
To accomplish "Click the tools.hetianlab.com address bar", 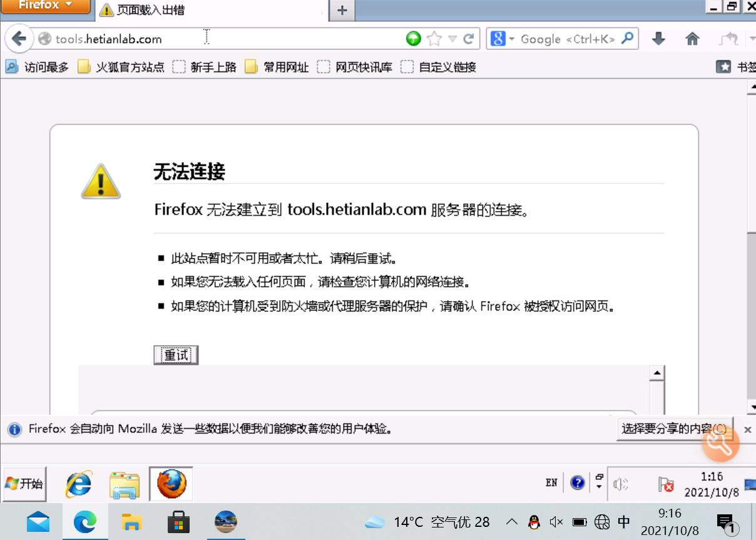I will [219, 39].
